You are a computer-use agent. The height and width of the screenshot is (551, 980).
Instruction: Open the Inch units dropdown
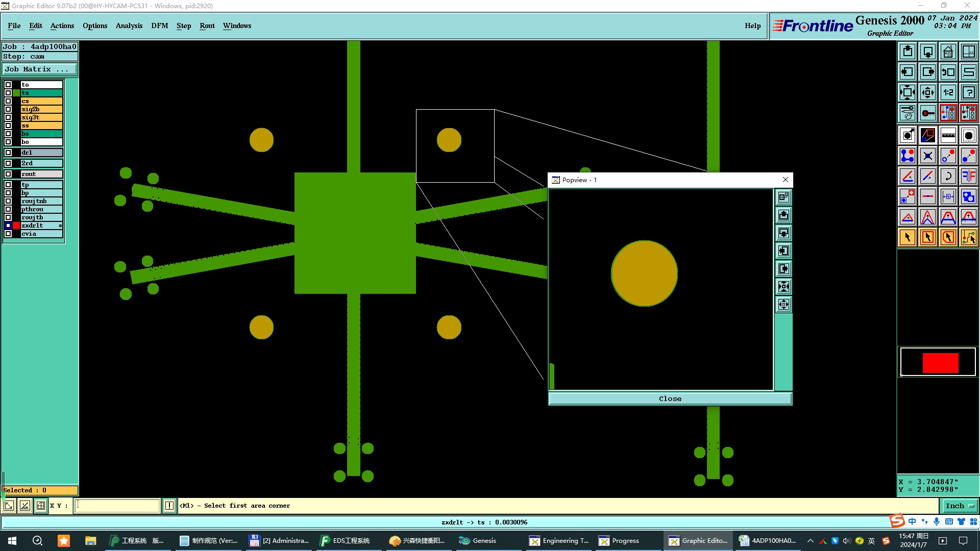point(960,506)
